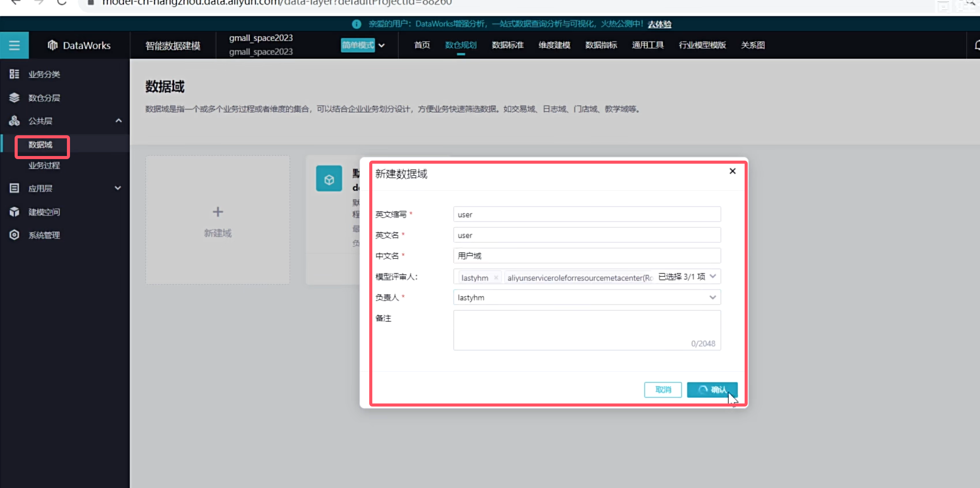Click into the 备注 text area
The height and width of the screenshot is (488, 980).
point(587,330)
